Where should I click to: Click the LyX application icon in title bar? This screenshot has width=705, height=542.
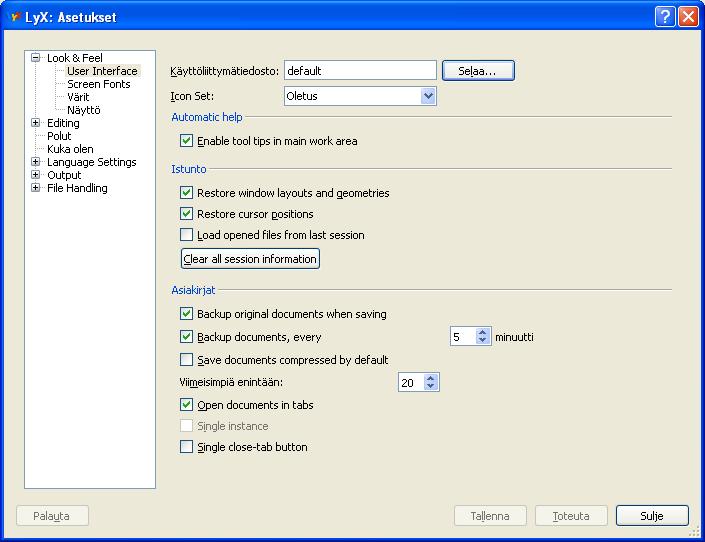pyautogui.click(x=16, y=17)
